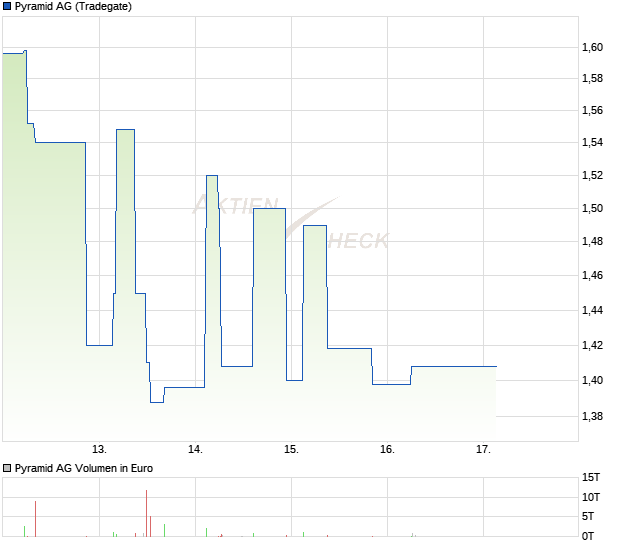The width and height of the screenshot is (620, 546).
Task: Click the '17.' date axis label
Action: (483, 450)
